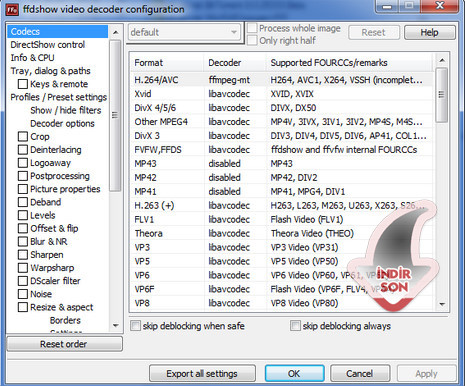Check skip deblocking always

[295, 326]
